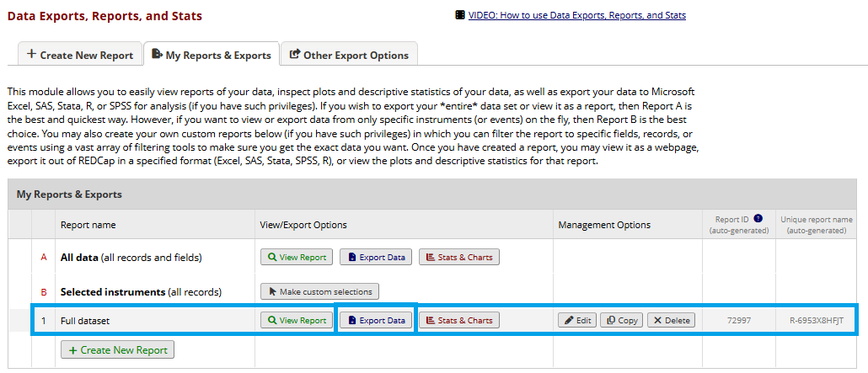Open Stats & Charts for Full dataset
Viewport: 868px width, 373px height.
(x=459, y=320)
